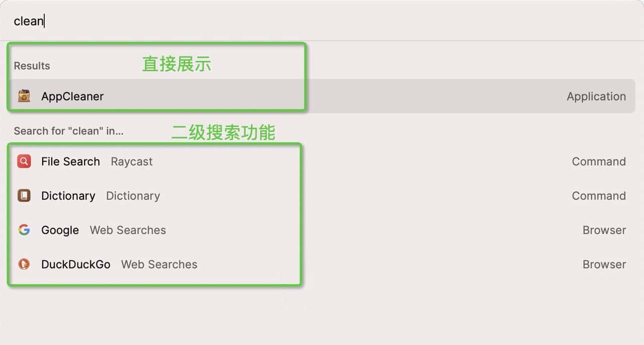644x345 pixels.
Task: Open File Search in Raycast
Action: point(70,161)
